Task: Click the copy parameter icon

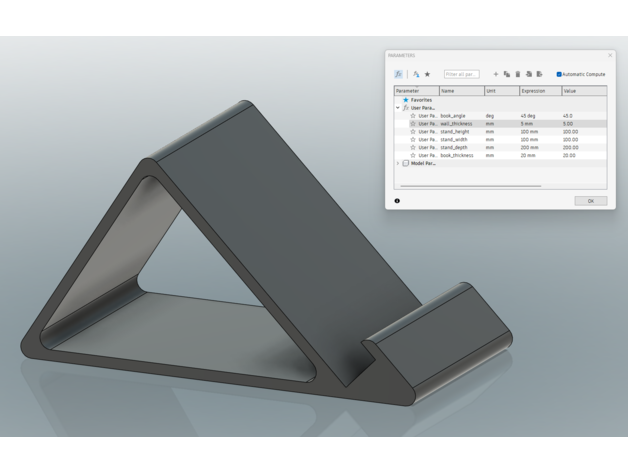Action: pyautogui.click(x=507, y=74)
